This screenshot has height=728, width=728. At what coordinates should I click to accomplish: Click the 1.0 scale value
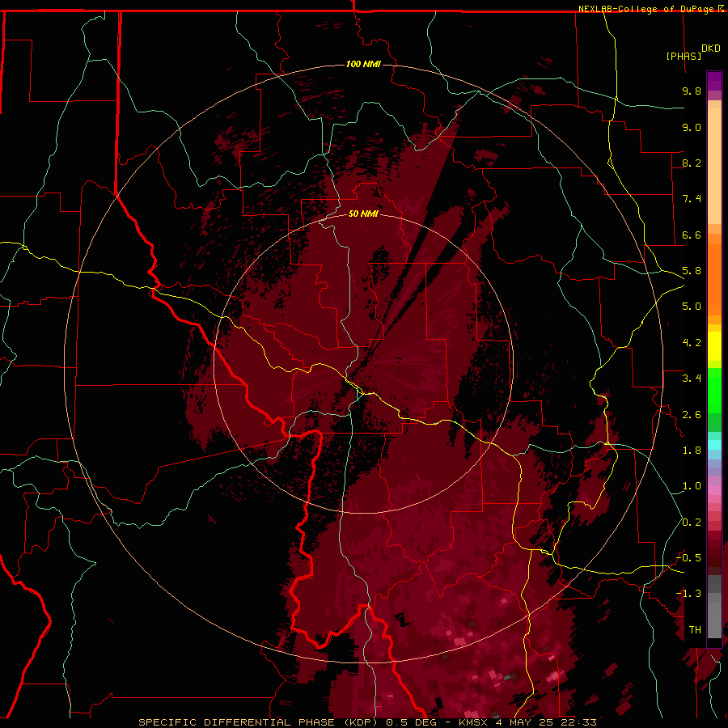coord(692,486)
